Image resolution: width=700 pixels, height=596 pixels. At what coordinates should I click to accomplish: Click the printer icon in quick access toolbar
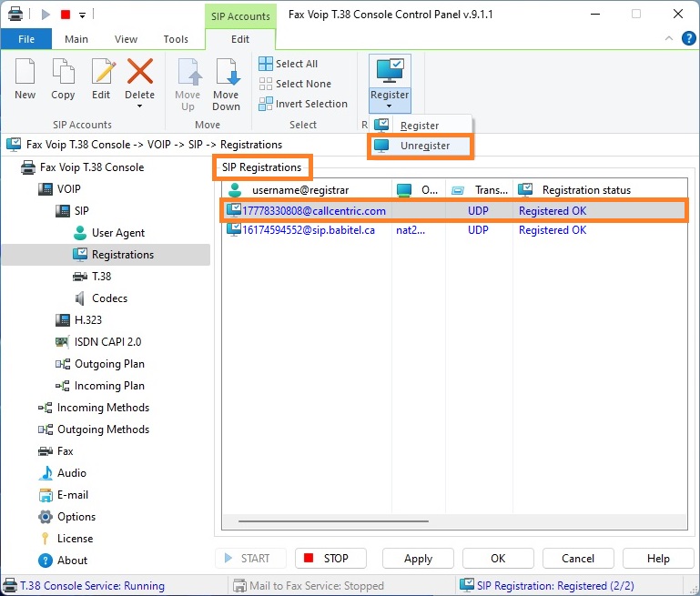coord(15,14)
